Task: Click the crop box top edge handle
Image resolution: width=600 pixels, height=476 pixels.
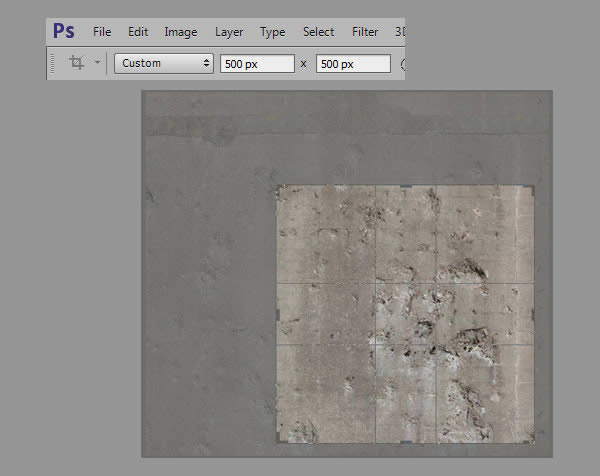Action: [x=406, y=186]
